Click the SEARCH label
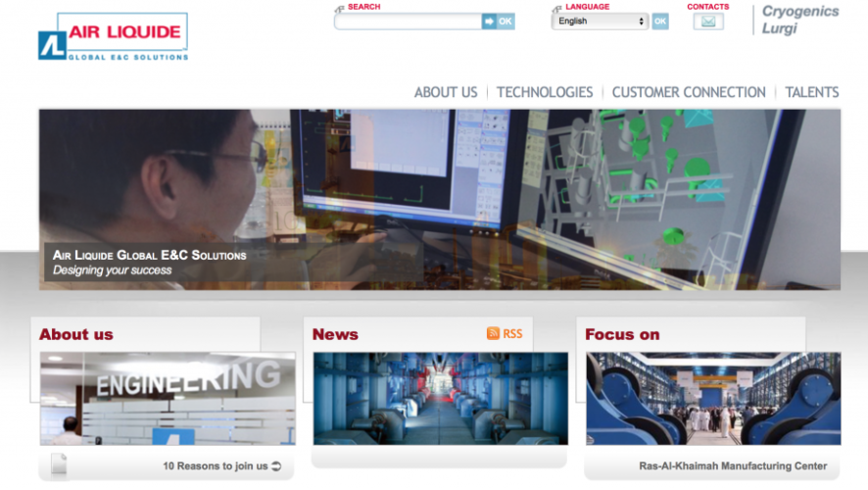 (363, 7)
